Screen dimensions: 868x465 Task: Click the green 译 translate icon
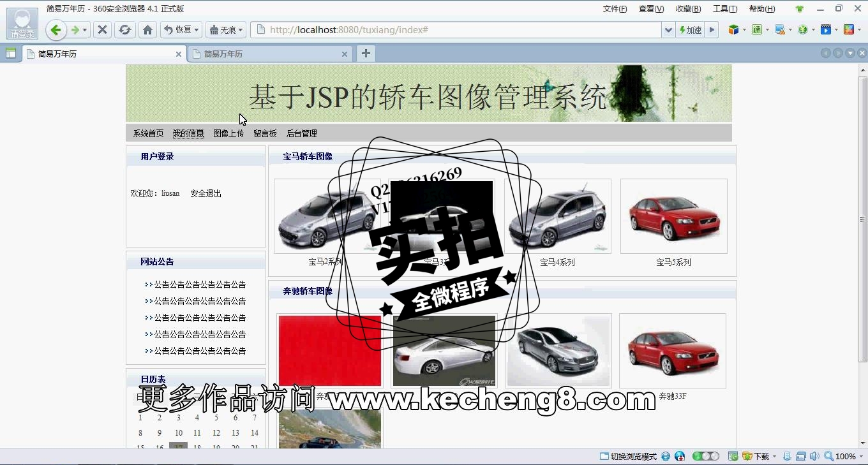coord(756,29)
